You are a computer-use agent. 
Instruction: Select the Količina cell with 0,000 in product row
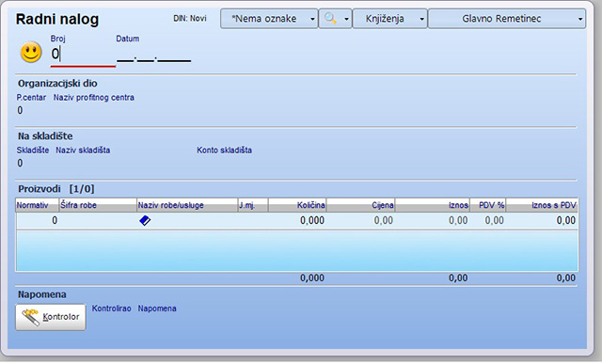(x=297, y=220)
